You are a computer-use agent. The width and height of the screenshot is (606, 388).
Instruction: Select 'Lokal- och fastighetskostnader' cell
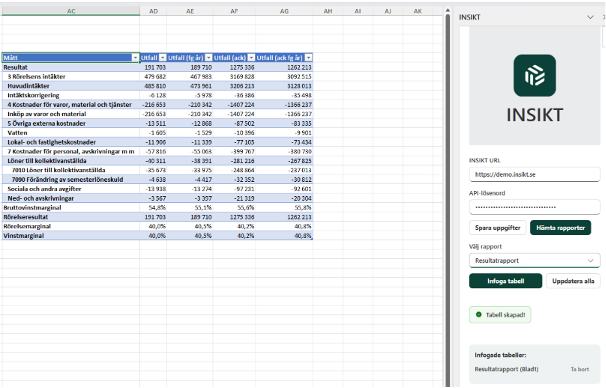tap(71, 142)
